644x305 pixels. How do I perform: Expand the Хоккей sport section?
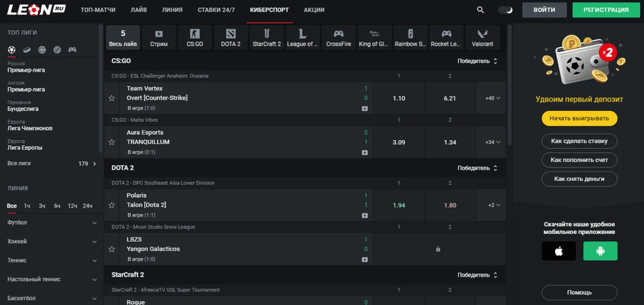(x=52, y=242)
